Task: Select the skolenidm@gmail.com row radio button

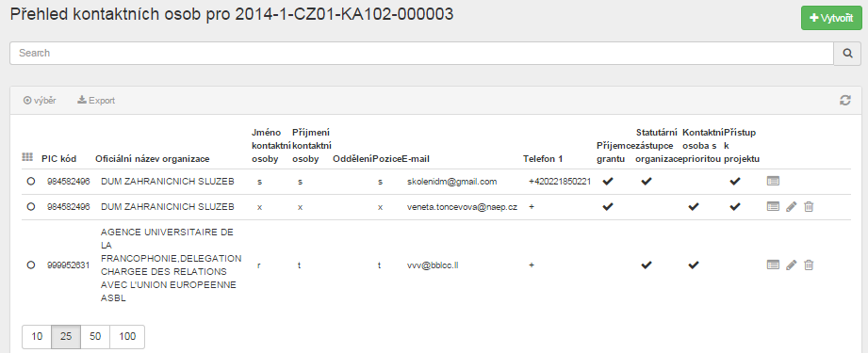Action: [31, 181]
